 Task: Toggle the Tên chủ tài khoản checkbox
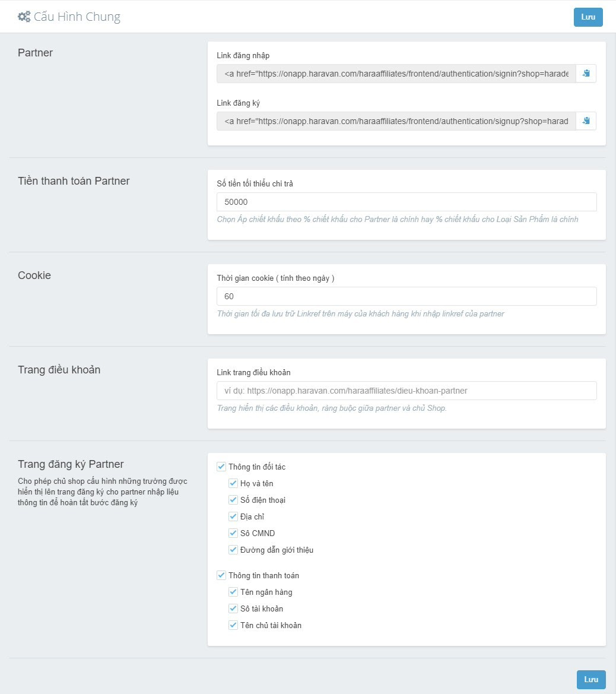pyautogui.click(x=233, y=625)
